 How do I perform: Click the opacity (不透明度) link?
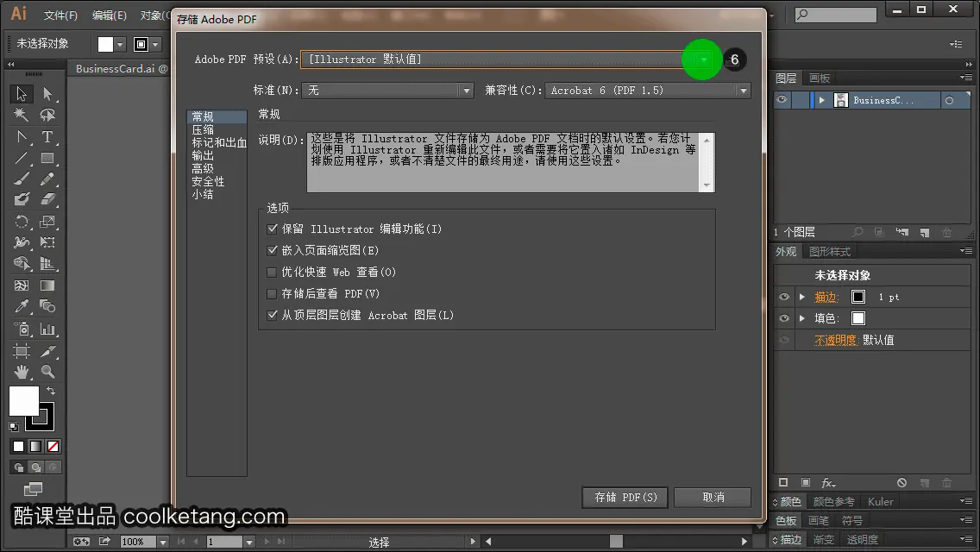(835, 340)
